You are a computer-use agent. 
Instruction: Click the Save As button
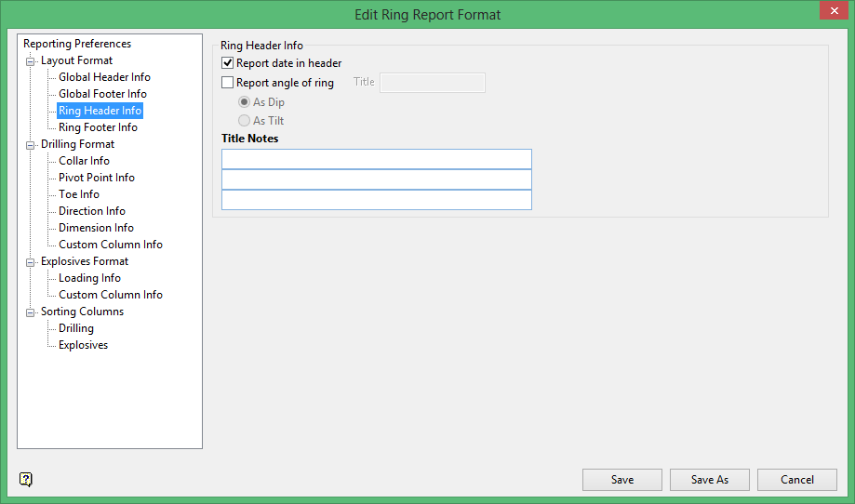709,480
